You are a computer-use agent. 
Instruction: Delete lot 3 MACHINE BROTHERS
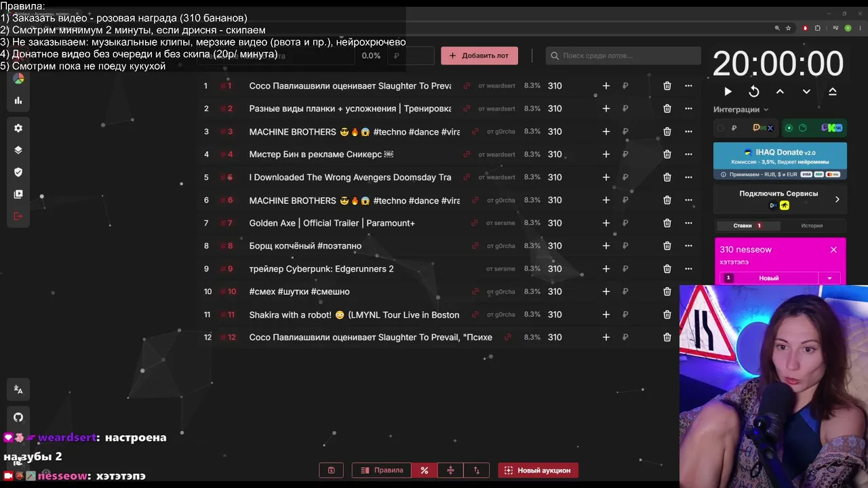point(667,131)
